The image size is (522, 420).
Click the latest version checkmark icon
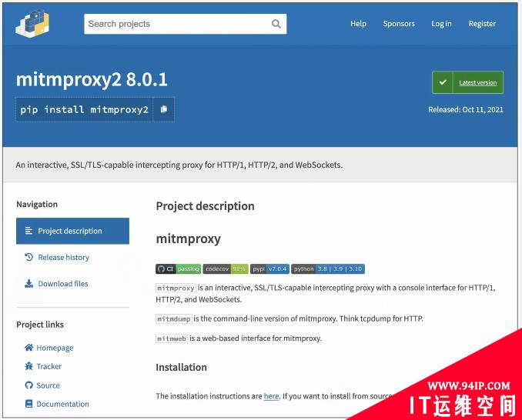click(x=443, y=82)
